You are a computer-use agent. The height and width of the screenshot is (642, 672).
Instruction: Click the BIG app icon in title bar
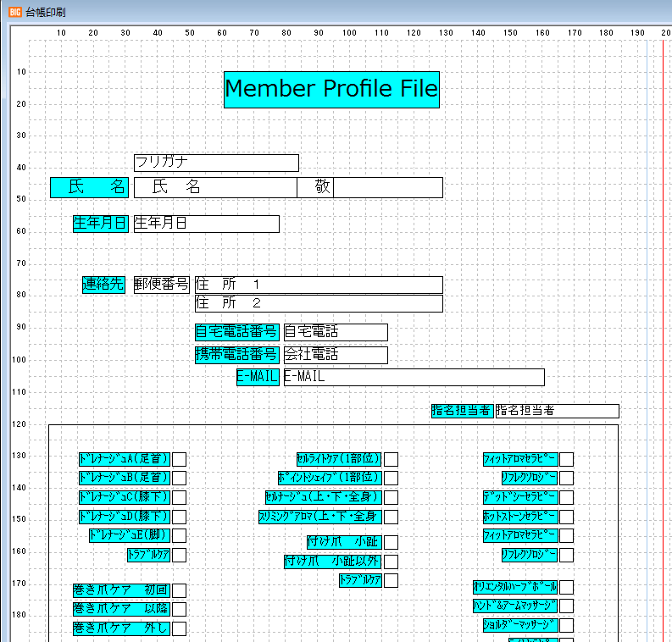click(x=14, y=11)
